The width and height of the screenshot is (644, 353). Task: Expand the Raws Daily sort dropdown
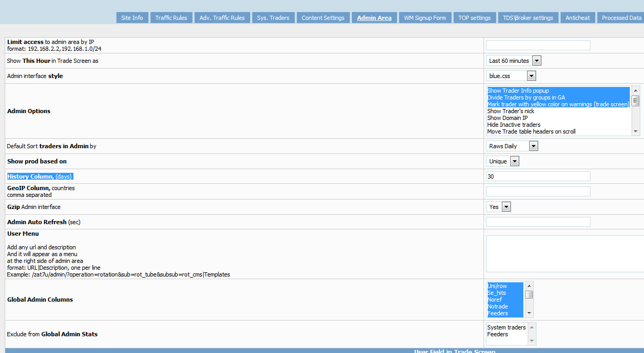point(512,146)
